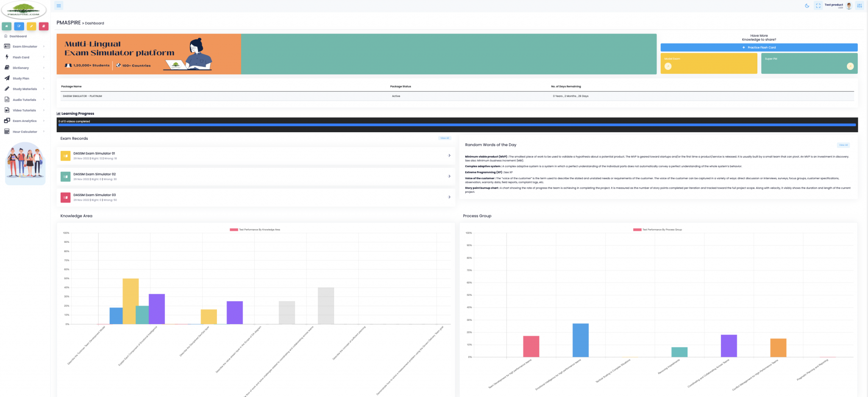Click the 'DASSM SIMULATOR - PLATINUM' package cell
Image resolution: width=868 pixels, height=397 pixels.
point(82,96)
